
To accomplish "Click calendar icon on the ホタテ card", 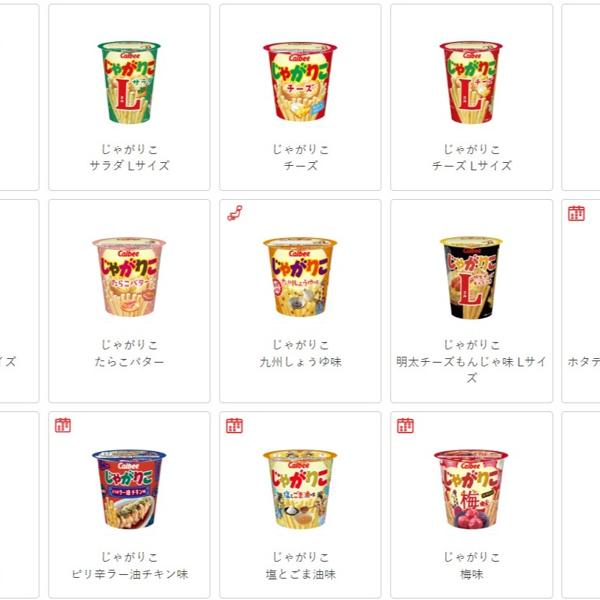I will [x=576, y=213].
